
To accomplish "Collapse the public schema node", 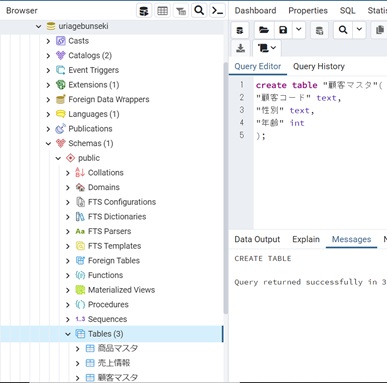I will (x=58, y=158).
